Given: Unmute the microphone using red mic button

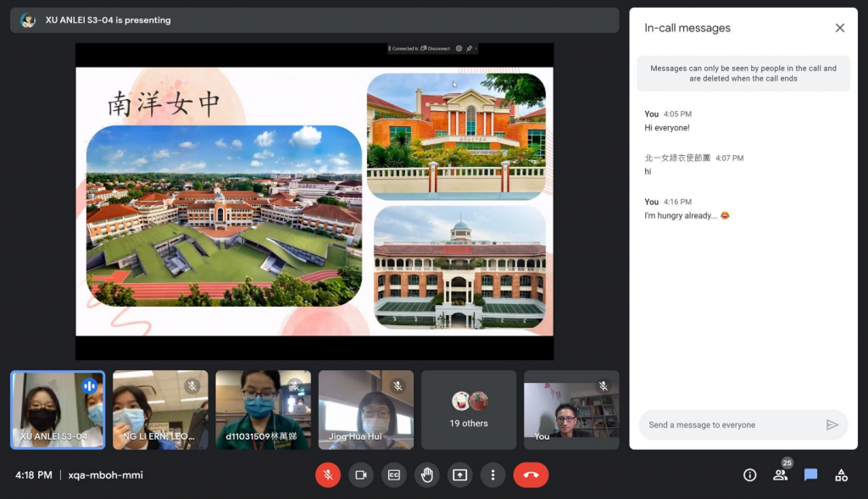Looking at the screenshot, I should (328, 474).
